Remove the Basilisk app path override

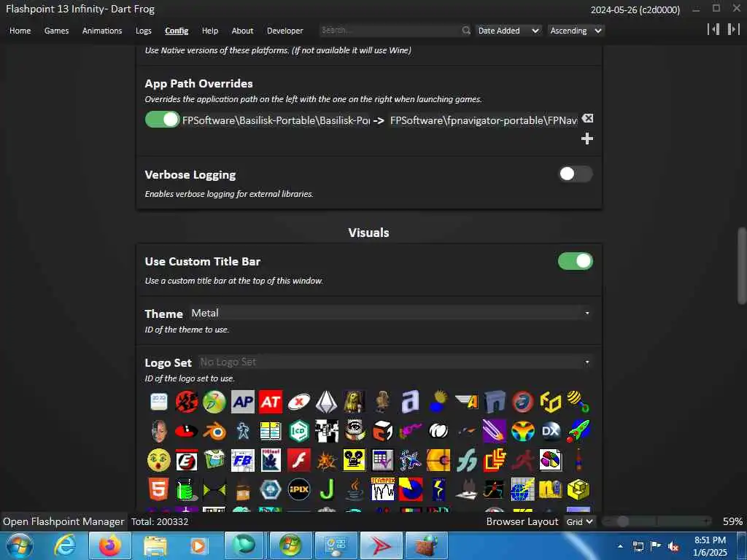(x=587, y=119)
